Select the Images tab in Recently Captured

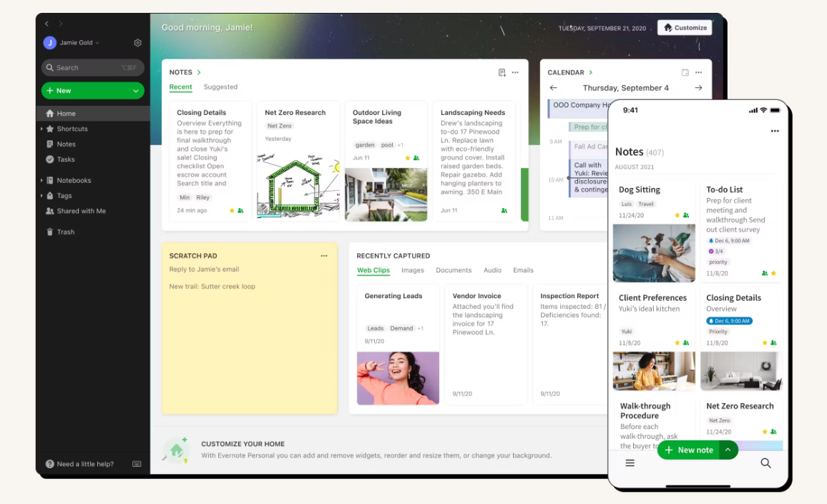[x=413, y=270]
